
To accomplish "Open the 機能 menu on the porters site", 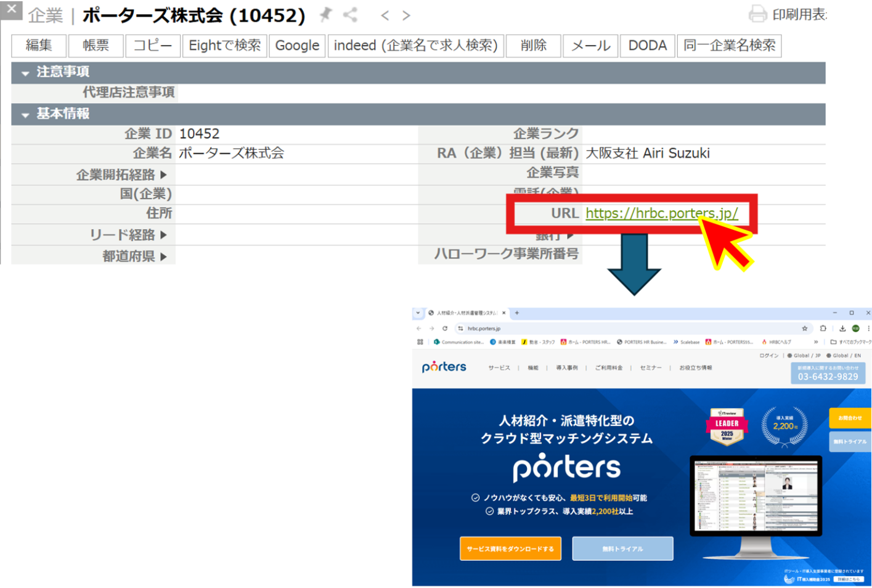I will coord(533,368).
